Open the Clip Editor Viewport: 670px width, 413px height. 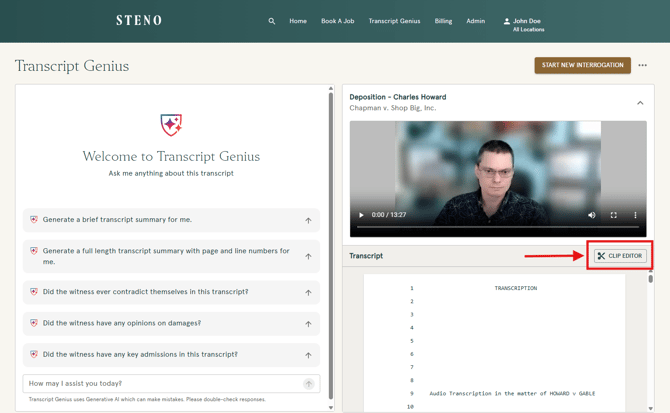coord(620,256)
